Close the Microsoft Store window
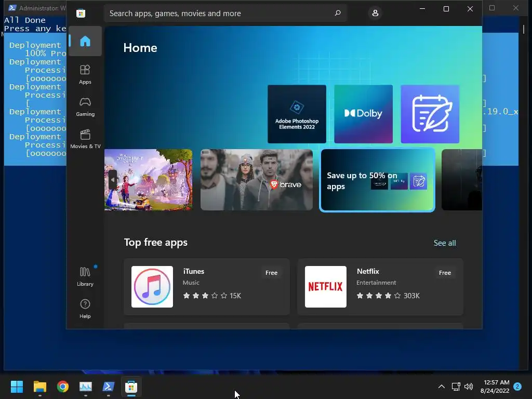This screenshot has height=399, width=532. pos(470,9)
